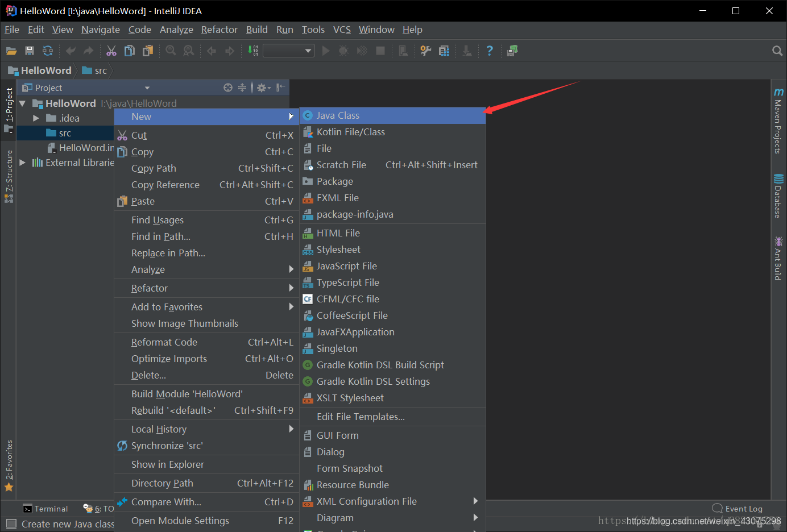Click Reformat Code entry
Screen dimensions: 787x532
(207, 342)
